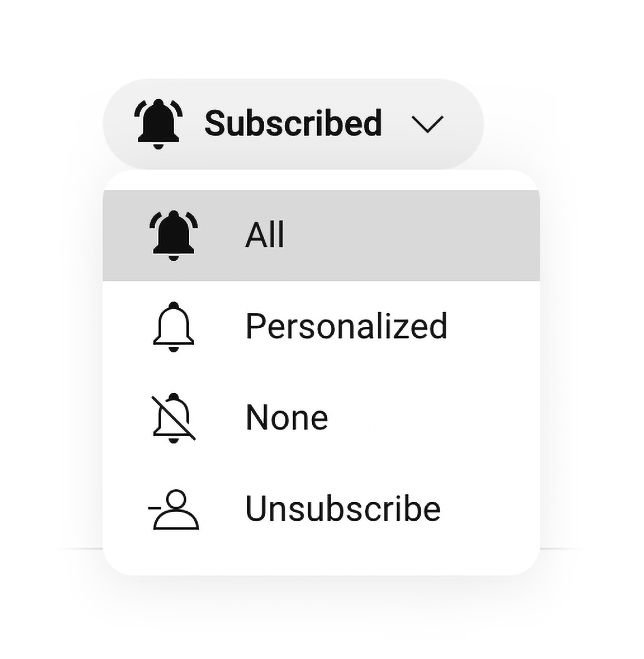Expand the chevron arrow next to Subscribed
This screenshot has height=659, width=644.
pyautogui.click(x=427, y=124)
